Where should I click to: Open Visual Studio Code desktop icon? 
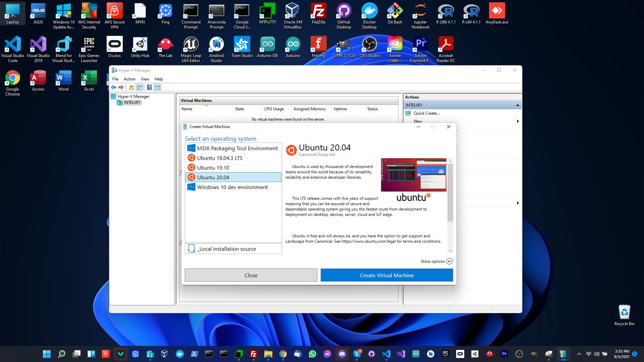pyautogui.click(x=13, y=50)
